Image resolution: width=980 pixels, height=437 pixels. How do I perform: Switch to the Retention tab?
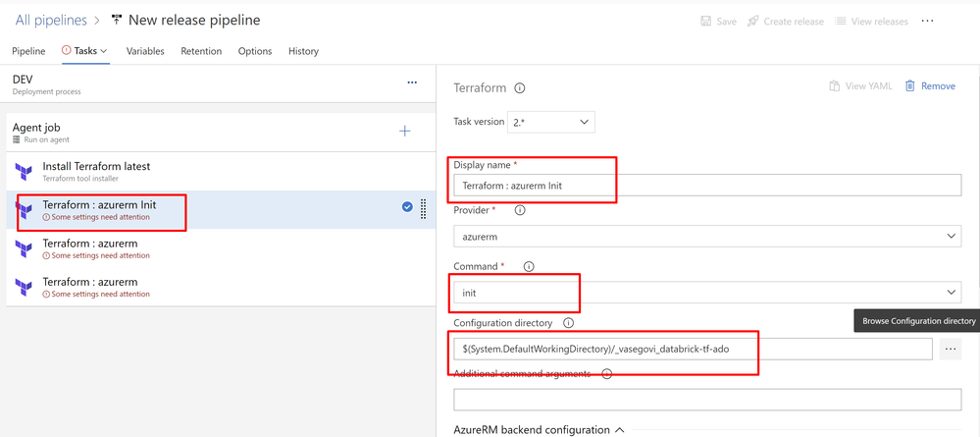201,51
